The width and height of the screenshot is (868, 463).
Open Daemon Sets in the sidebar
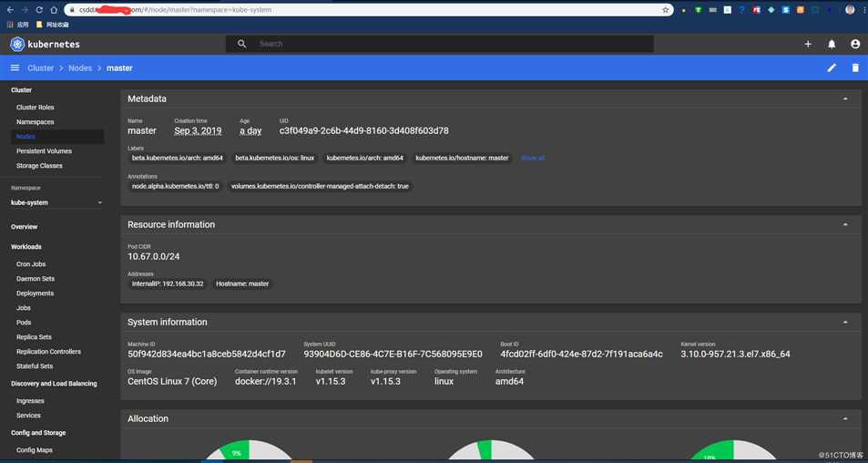pos(36,279)
